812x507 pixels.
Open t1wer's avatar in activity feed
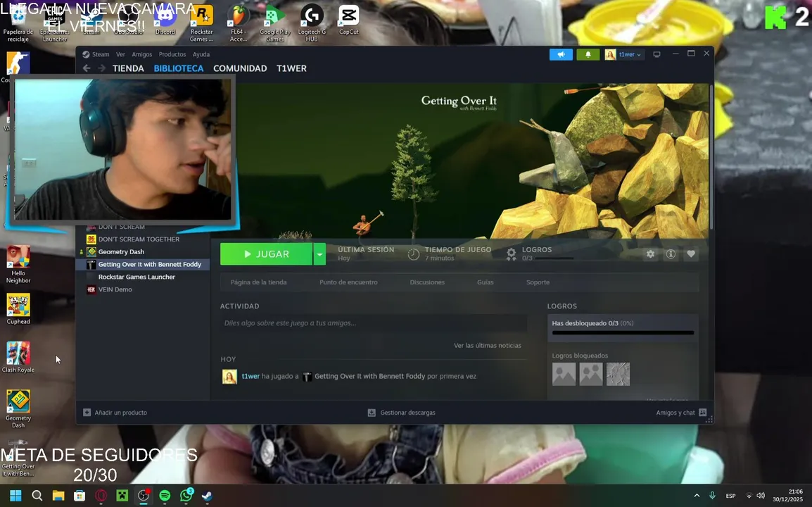tap(229, 376)
